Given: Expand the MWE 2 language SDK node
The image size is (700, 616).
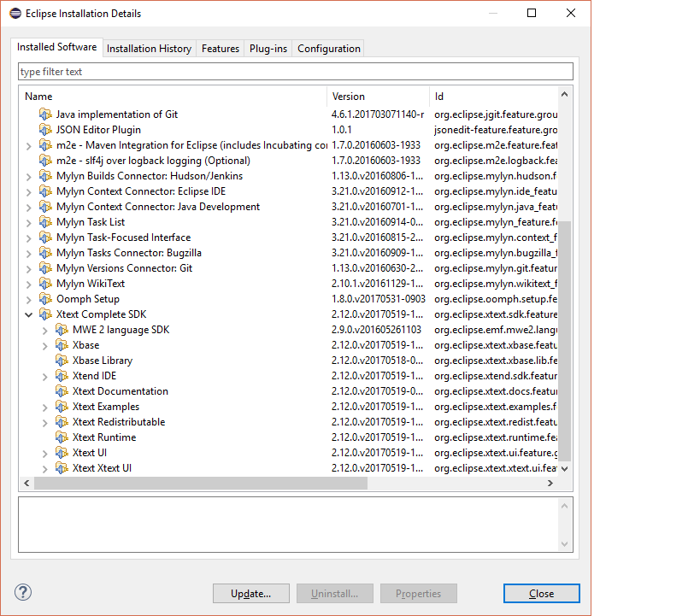Looking at the screenshot, I should click(x=45, y=331).
